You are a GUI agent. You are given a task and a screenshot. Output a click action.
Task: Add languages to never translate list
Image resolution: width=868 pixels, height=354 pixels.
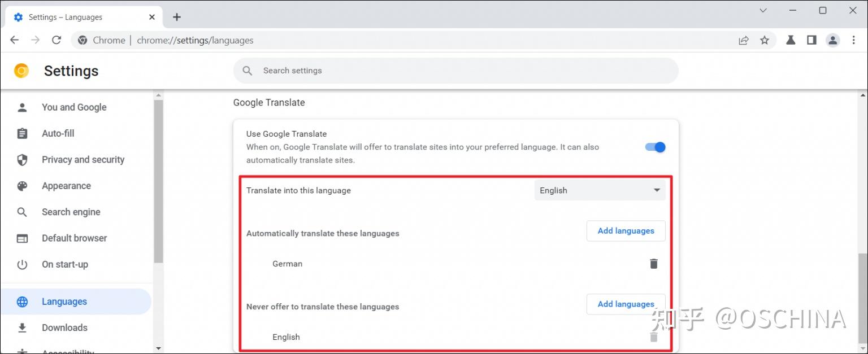click(x=626, y=304)
